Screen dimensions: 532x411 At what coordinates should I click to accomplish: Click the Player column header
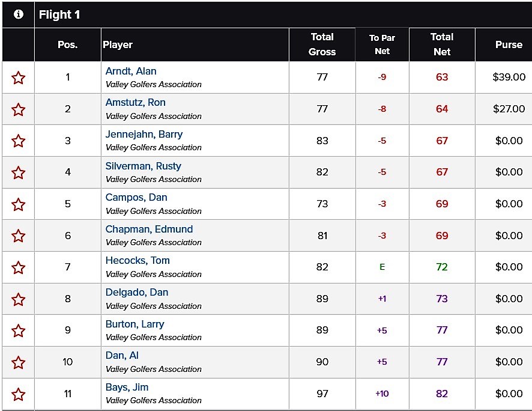pos(118,44)
